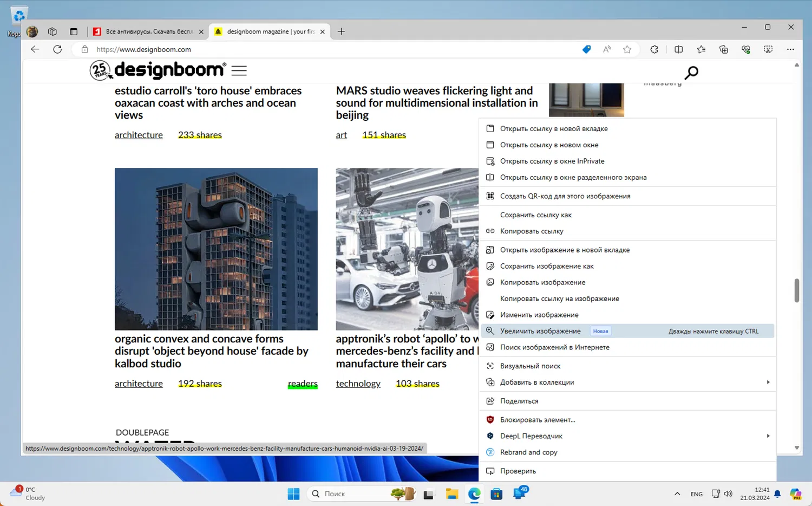Open the apptronik robot 'apollo' headline
This screenshot has width=812, height=506.
[x=407, y=351]
